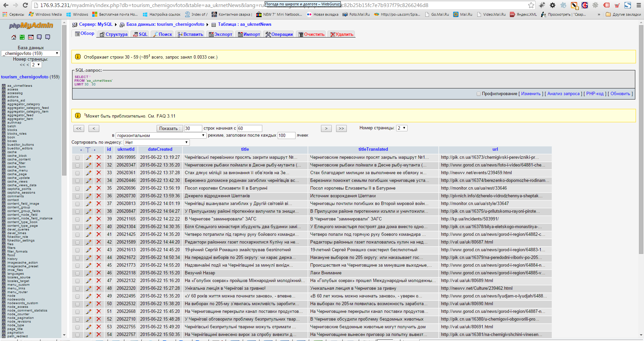The image size is (644, 341).
Task: Click the browser reload icon
Action: (25, 5)
